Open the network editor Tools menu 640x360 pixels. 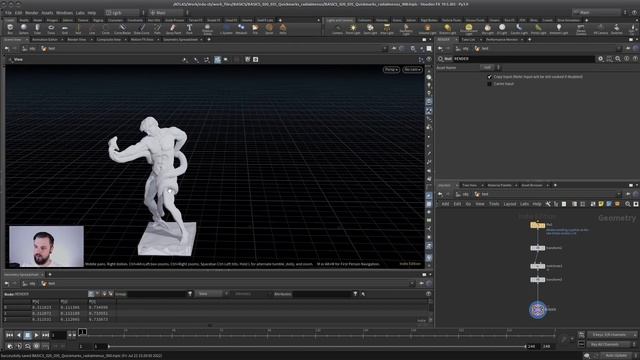(x=494, y=204)
